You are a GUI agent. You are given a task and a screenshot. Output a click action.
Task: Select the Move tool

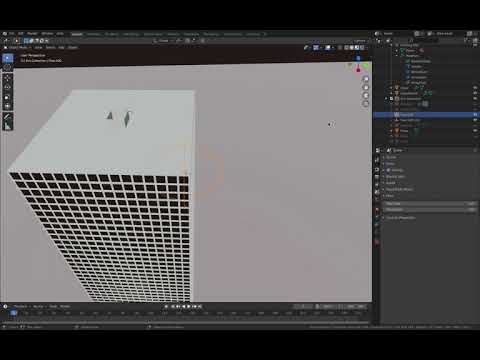[8, 79]
